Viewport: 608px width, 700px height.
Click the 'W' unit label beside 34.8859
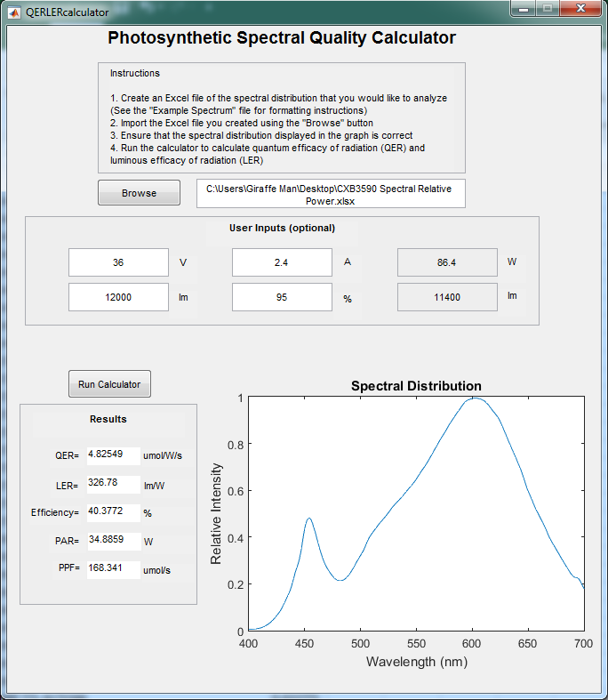148,542
